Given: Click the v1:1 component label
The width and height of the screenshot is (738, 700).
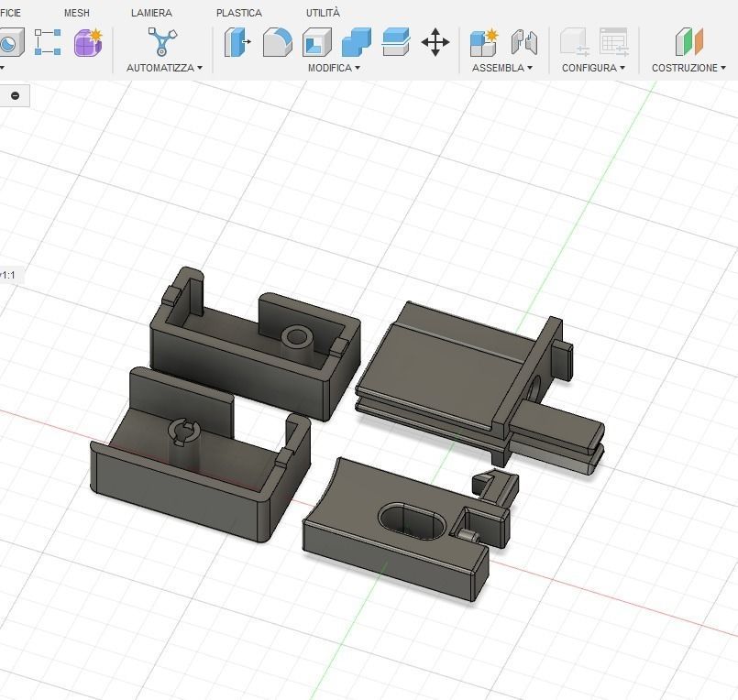Looking at the screenshot, I should click(x=7, y=275).
